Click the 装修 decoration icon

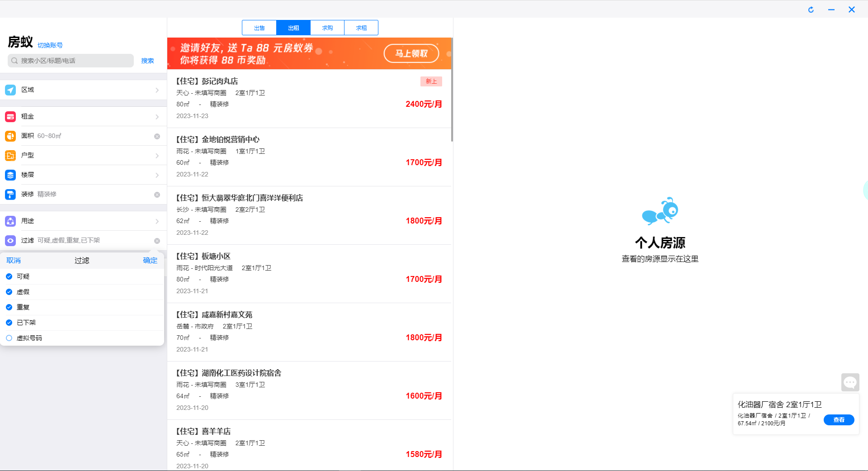pos(10,195)
